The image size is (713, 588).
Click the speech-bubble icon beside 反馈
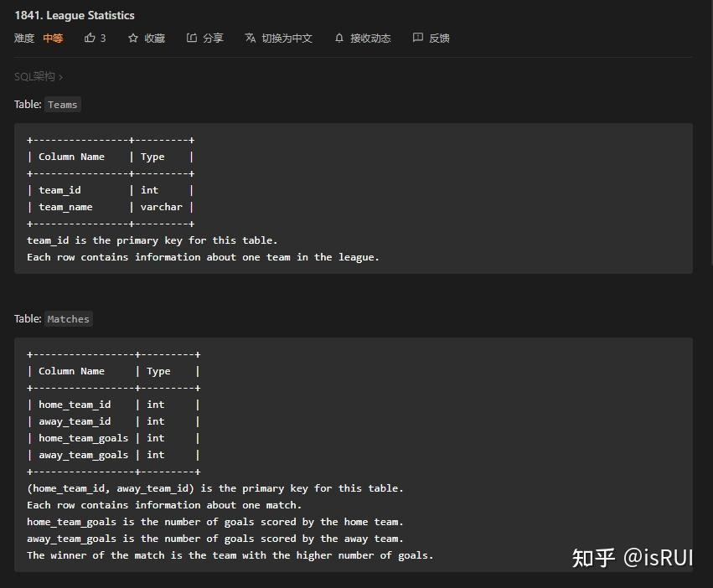click(x=416, y=38)
